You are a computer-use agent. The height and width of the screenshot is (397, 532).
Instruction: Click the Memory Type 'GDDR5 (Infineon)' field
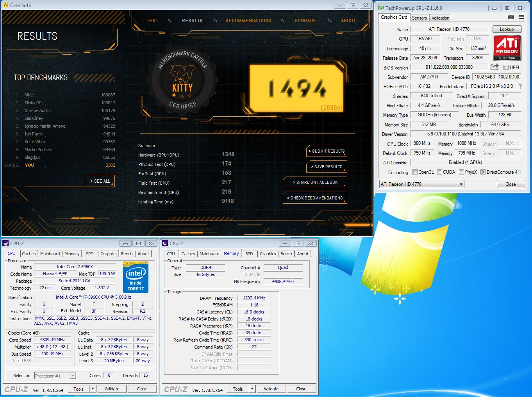434,115
